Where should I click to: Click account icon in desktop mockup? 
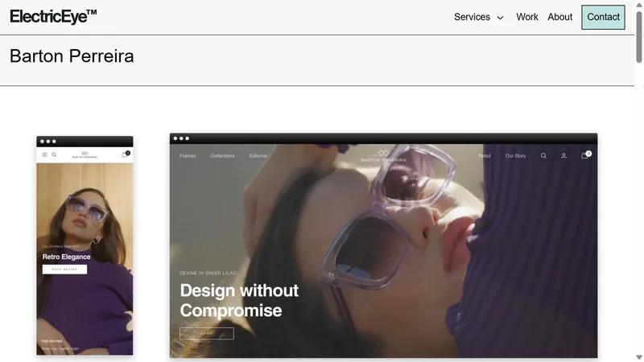[x=564, y=156]
